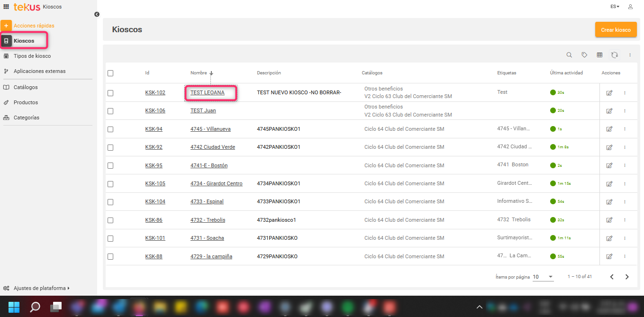
Task: Edit kiosk TEST LEOANA with pencil icon
Action: [x=609, y=93]
